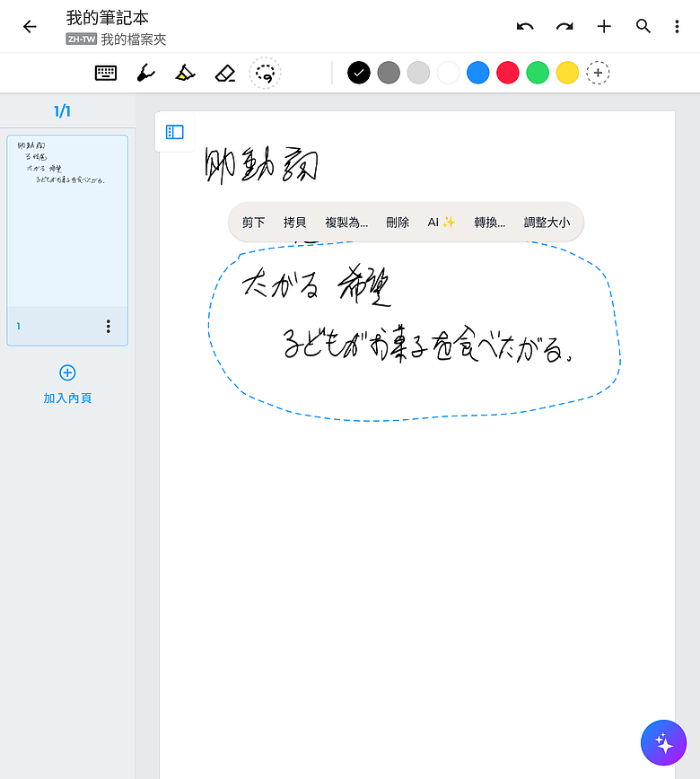Screen dimensions: 700x779
Task: Select the eraser tool
Action: pyautogui.click(x=225, y=73)
